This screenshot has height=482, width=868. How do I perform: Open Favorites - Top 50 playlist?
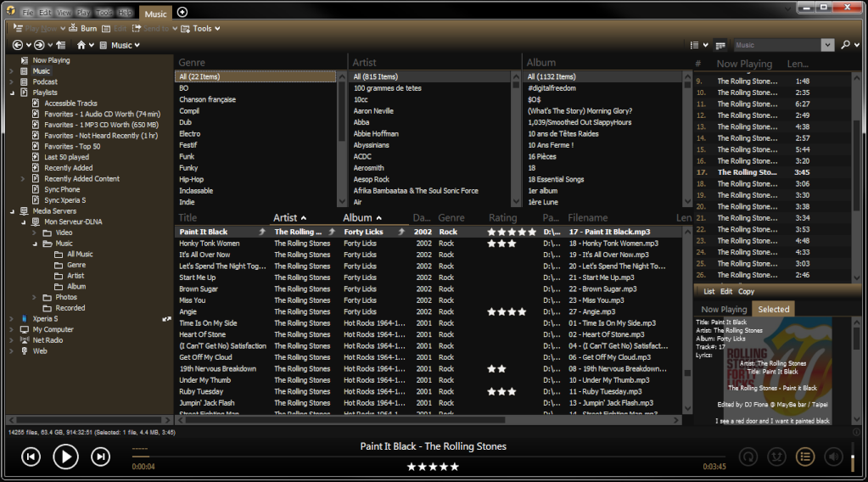click(x=72, y=146)
